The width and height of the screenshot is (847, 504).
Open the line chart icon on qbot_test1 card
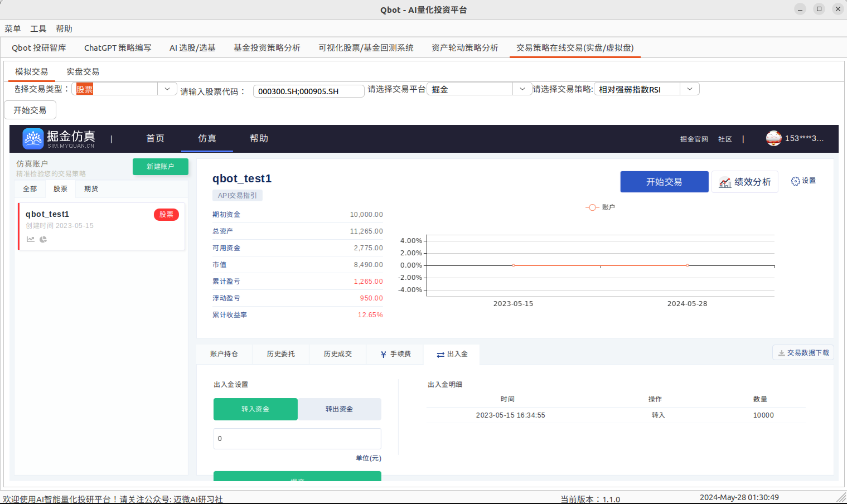[x=30, y=239]
